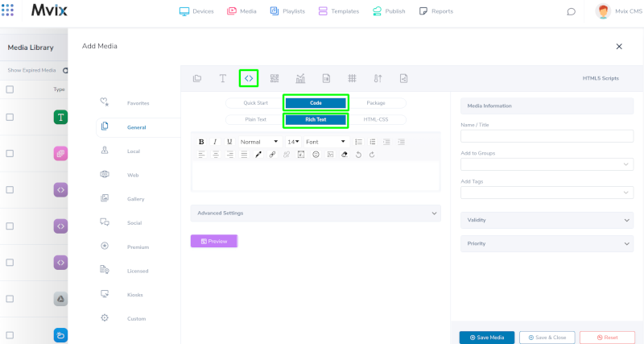Open the HTML5 Scripts code icon tab
Viewport: 644px width, 344px height.
(249, 78)
